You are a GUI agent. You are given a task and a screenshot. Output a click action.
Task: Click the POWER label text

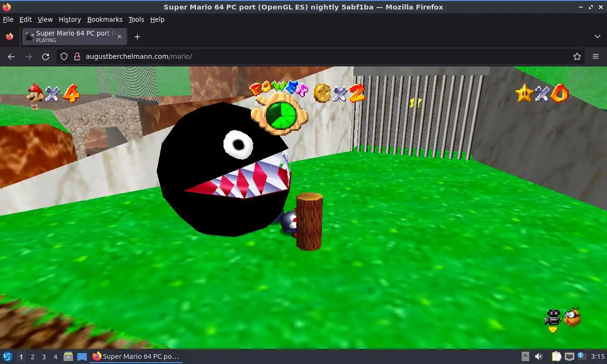279,88
